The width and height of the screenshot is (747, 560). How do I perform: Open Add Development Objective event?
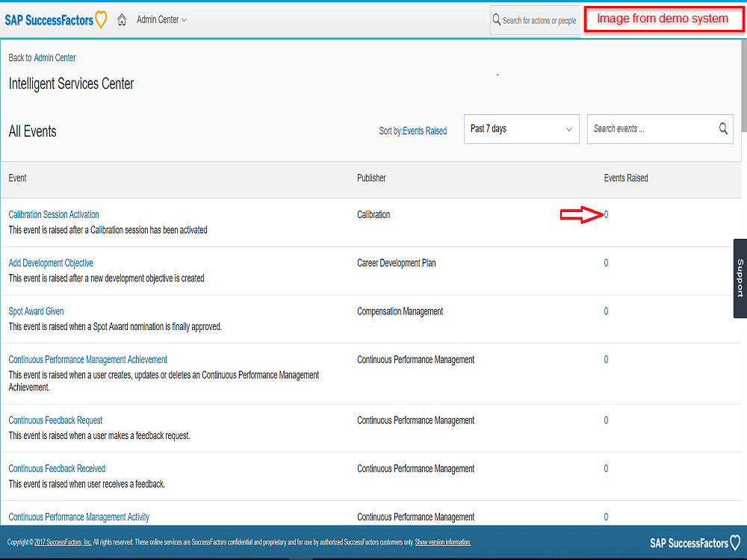click(51, 263)
